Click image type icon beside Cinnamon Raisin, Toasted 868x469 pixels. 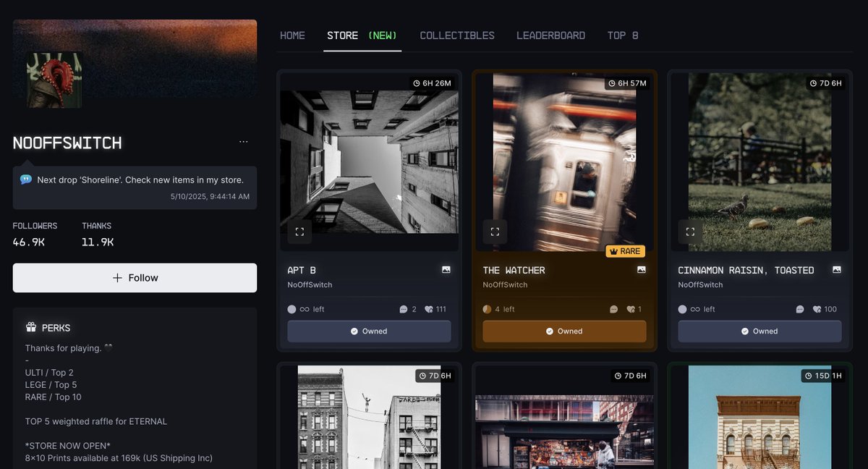tap(837, 270)
